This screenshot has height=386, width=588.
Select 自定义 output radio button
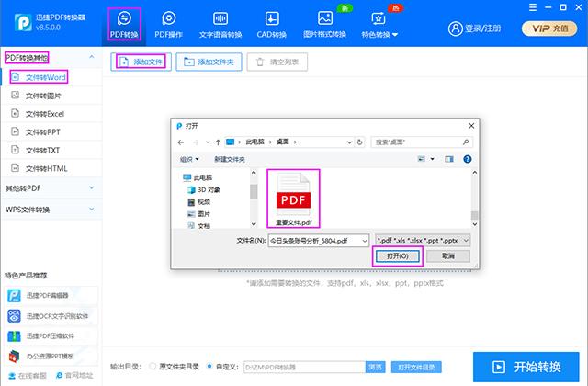click(x=209, y=367)
